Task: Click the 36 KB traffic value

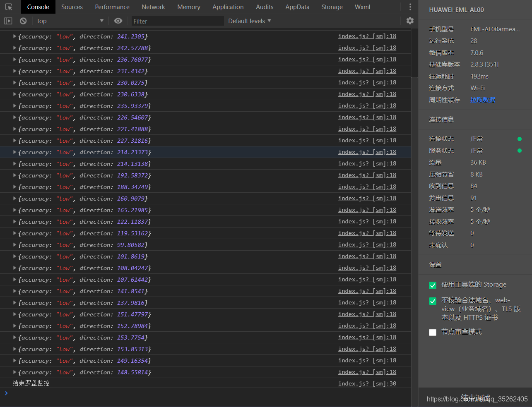Action: 478,162
